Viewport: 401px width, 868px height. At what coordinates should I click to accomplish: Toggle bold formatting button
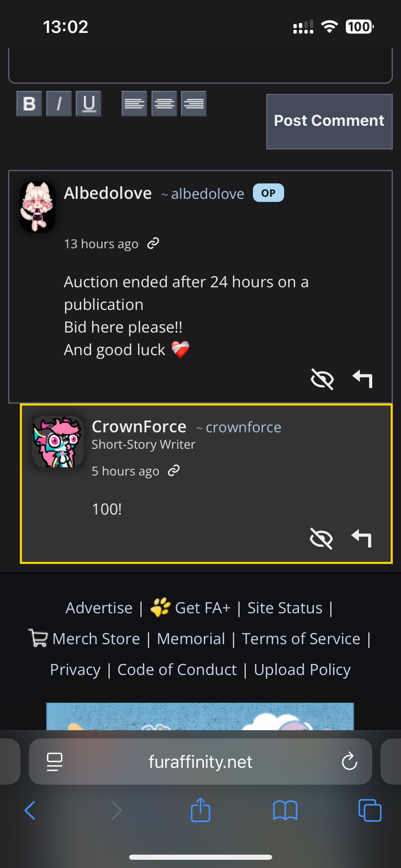click(29, 103)
